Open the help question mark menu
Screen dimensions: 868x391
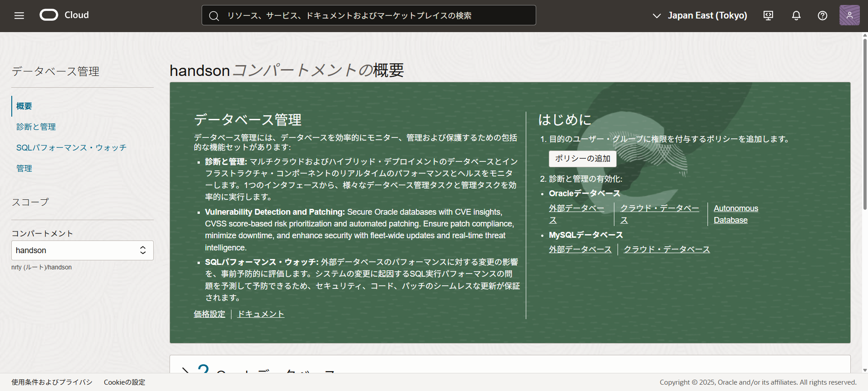tap(822, 15)
